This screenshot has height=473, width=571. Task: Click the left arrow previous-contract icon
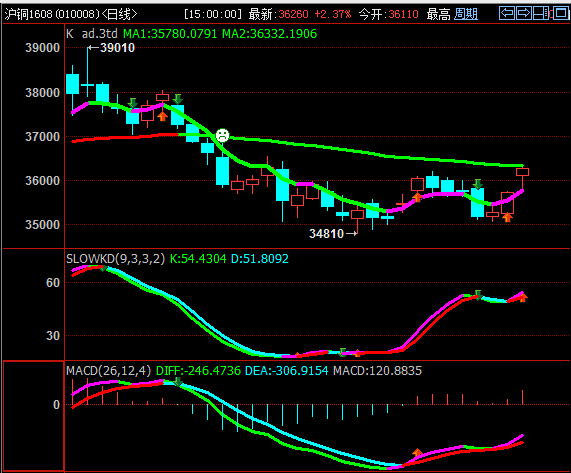(507, 13)
